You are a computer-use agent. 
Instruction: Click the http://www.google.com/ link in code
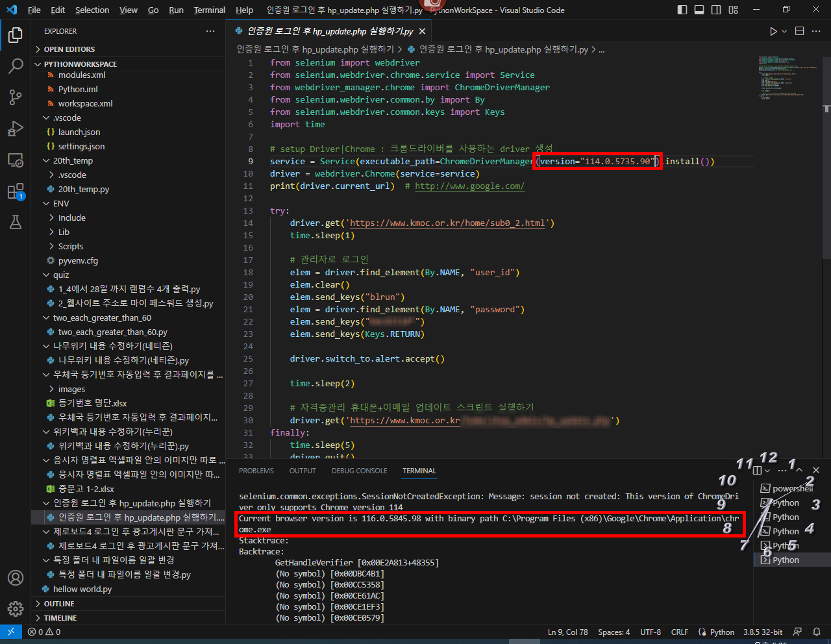pyautogui.click(x=469, y=186)
